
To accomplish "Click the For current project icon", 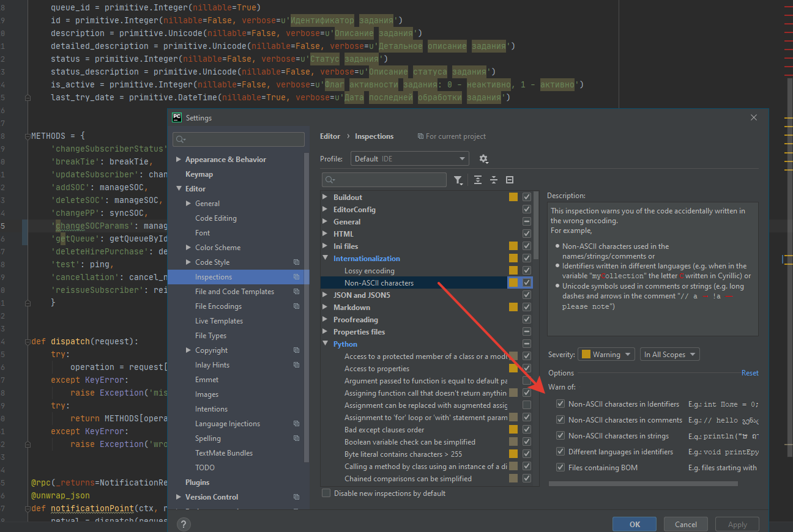I will (x=420, y=136).
